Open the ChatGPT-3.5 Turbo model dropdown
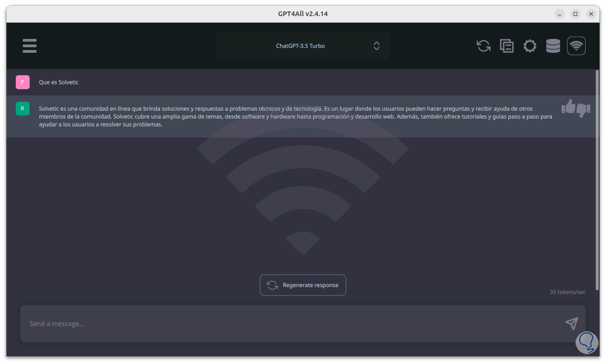 pos(303,46)
